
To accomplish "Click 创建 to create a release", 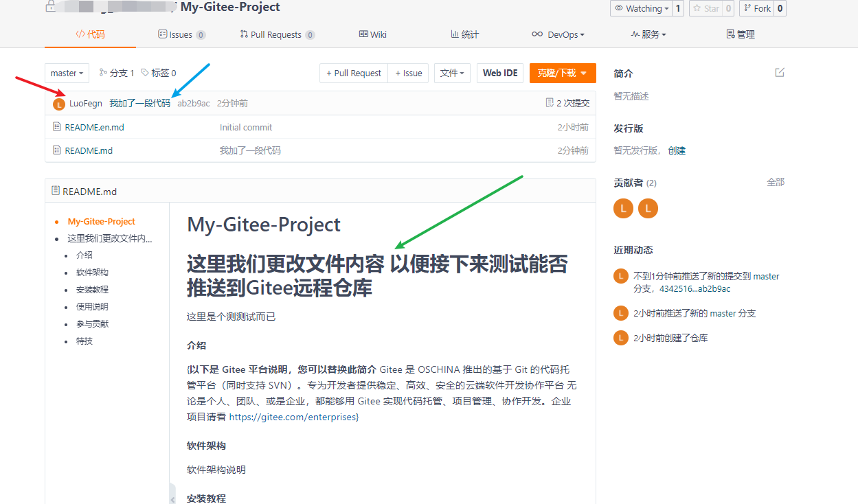I will click(677, 150).
